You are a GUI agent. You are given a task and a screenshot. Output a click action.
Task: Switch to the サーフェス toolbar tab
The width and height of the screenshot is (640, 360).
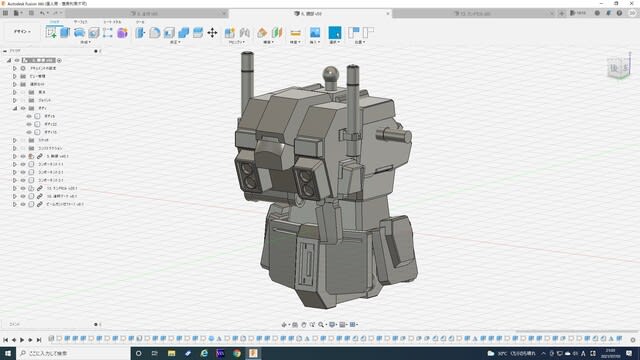click(x=80, y=22)
